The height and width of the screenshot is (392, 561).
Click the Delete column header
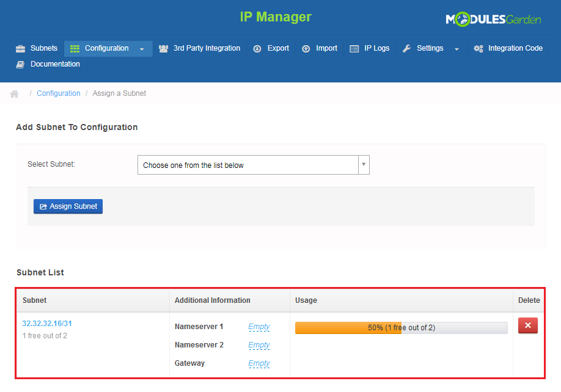coord(529,300)
